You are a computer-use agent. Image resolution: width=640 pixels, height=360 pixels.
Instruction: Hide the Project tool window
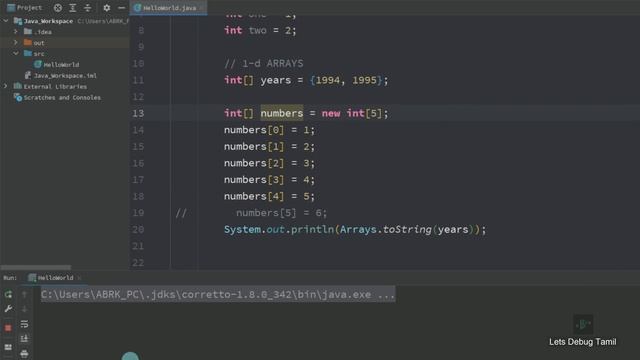click(x=121, y=8)
